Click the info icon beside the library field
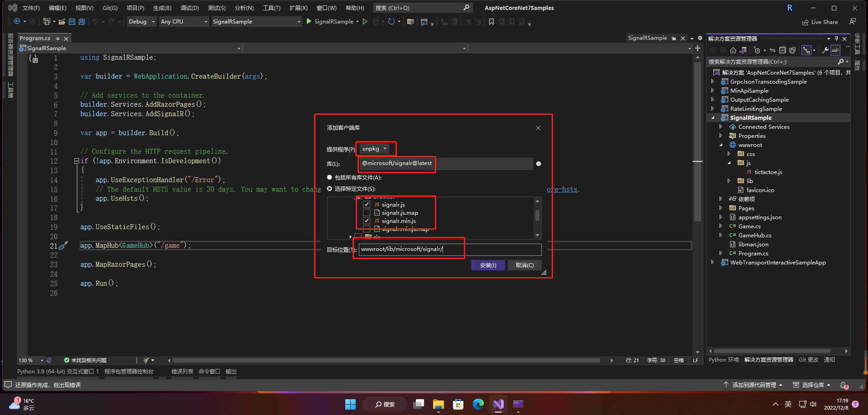 click(x=539, y=164)
